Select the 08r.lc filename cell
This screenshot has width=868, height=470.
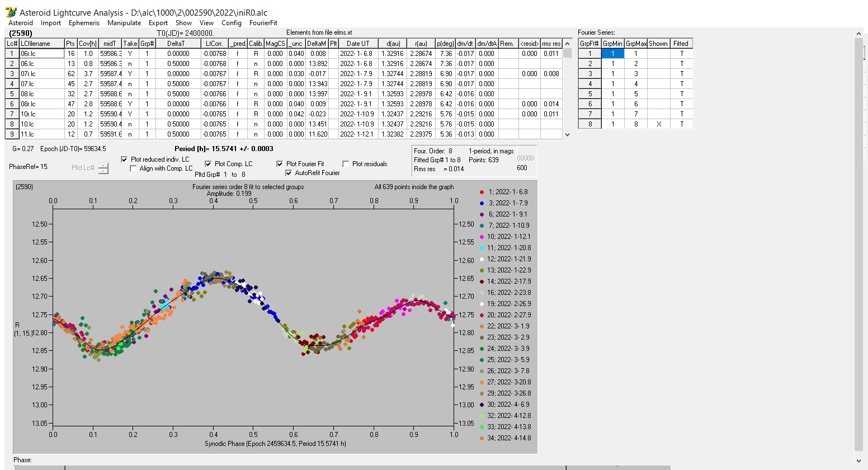tap(42, 104)
